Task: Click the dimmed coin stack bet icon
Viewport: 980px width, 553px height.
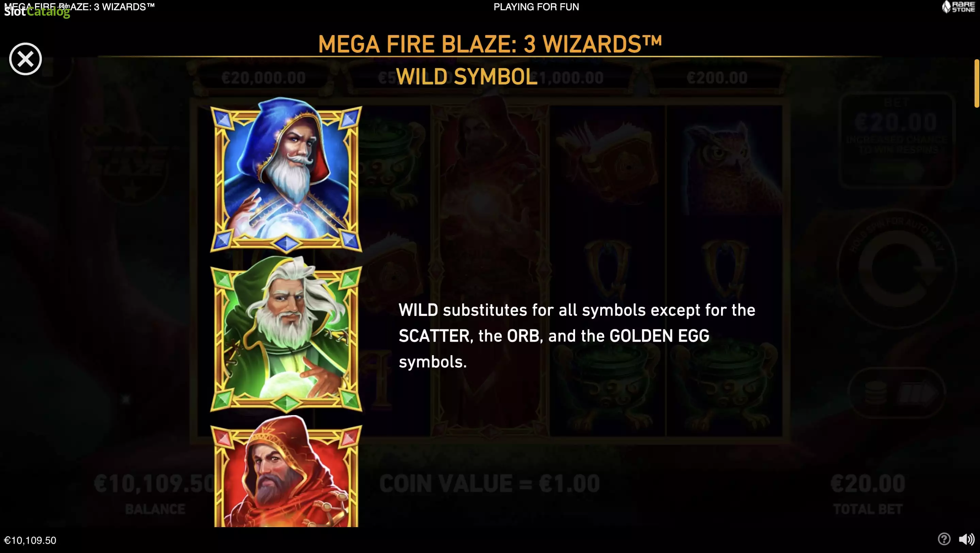Action: point(873,393)
